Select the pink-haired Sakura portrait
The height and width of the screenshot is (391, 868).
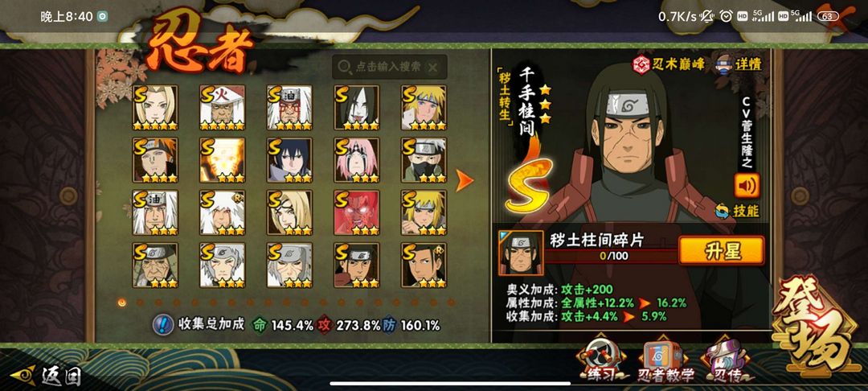pyautogui.click(x=357, y=160)
